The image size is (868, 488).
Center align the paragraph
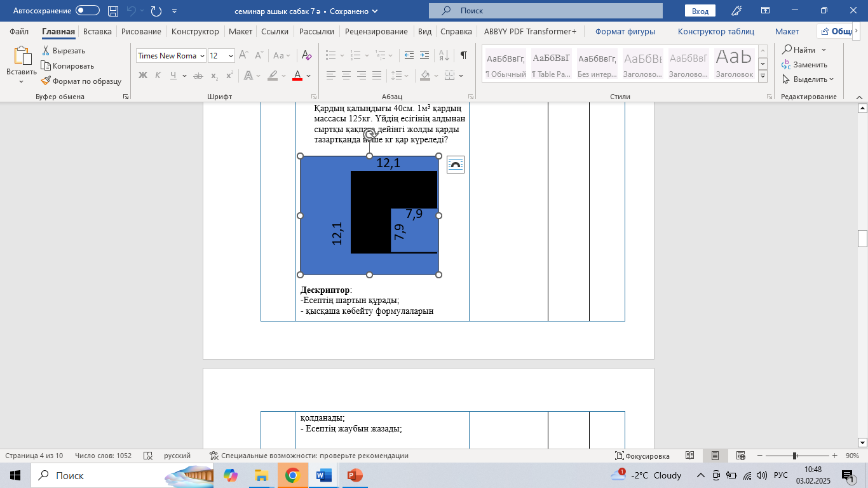click(x=346, y=76)
